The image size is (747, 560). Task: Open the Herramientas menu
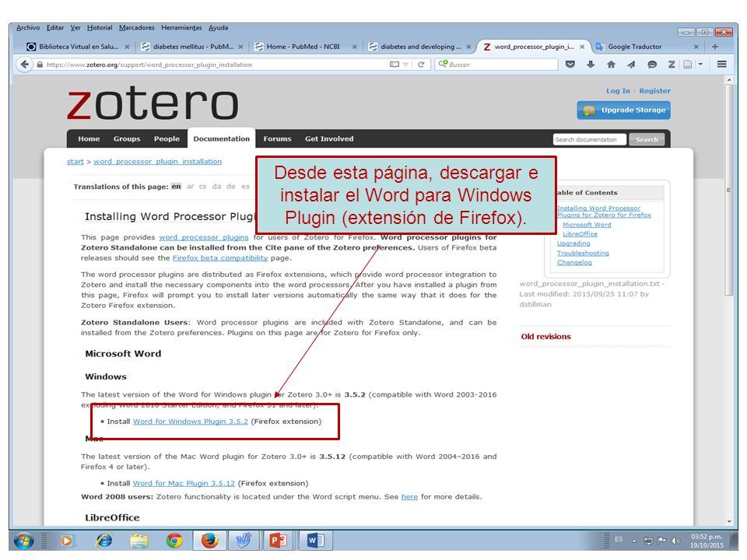click(x=181, y=28)
